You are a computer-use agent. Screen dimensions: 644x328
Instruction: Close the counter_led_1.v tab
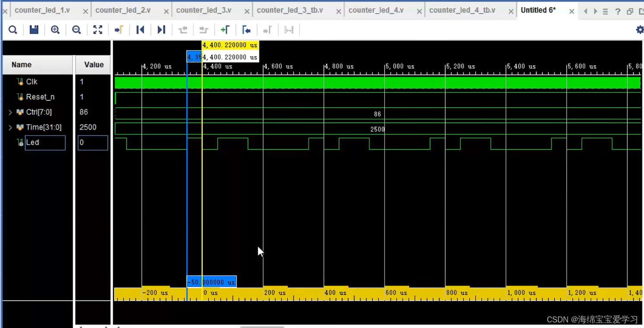pos(85,12)
